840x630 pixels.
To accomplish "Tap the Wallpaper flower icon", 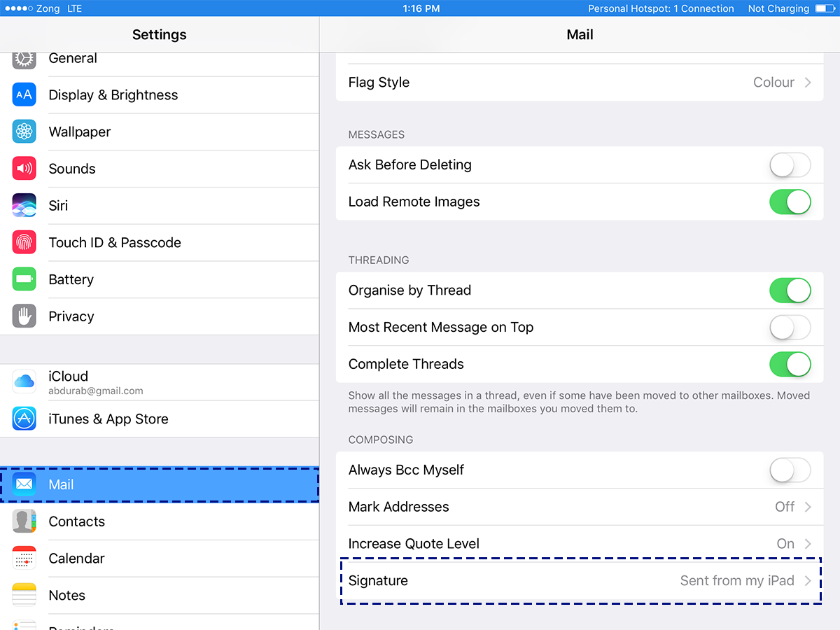I will click(x=24, y=132).
